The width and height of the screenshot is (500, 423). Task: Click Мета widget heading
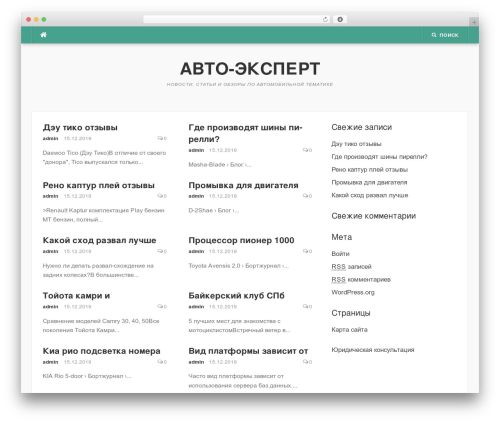tap(342, 237)
